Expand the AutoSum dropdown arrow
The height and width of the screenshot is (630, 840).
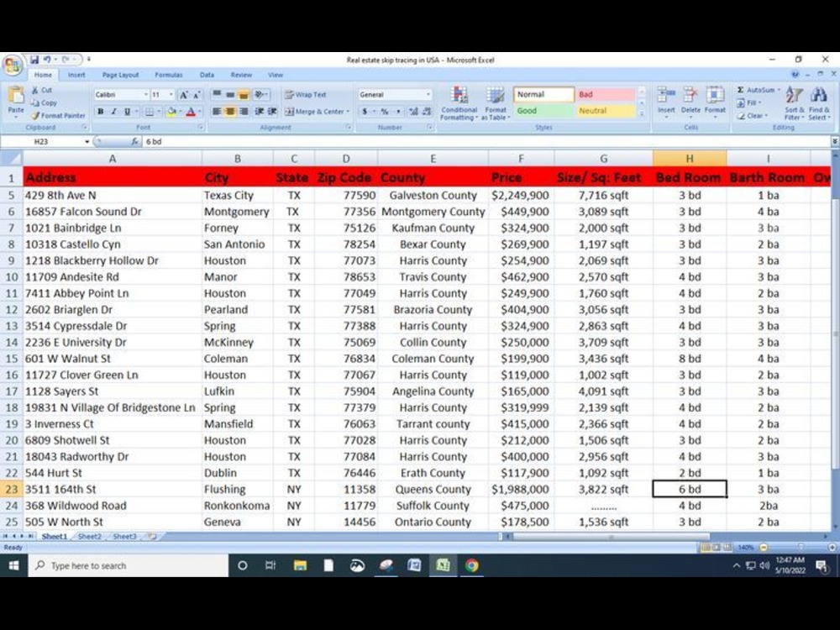(x=779, y=90)
